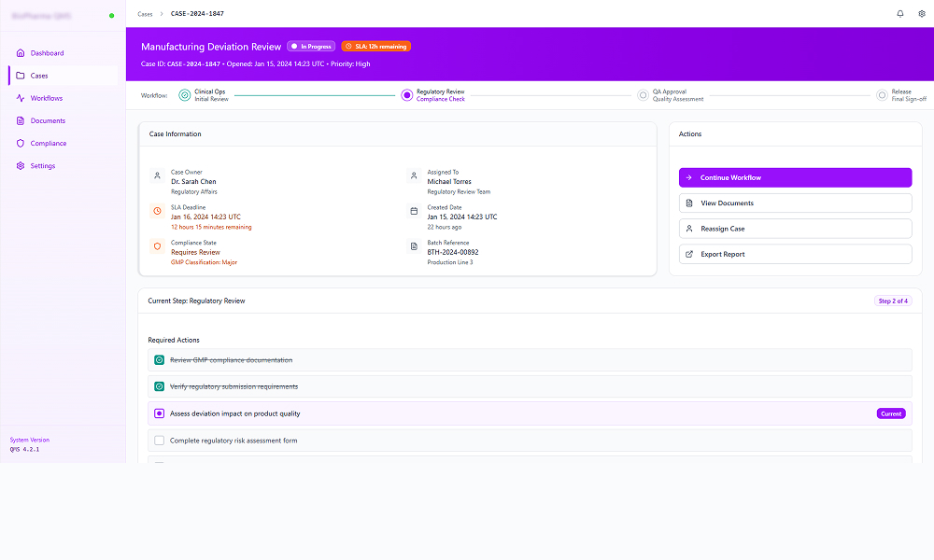Uncheck Verify regulatory submission requirements
This screenshot has height=560, width=934.
tap(160, 386)
